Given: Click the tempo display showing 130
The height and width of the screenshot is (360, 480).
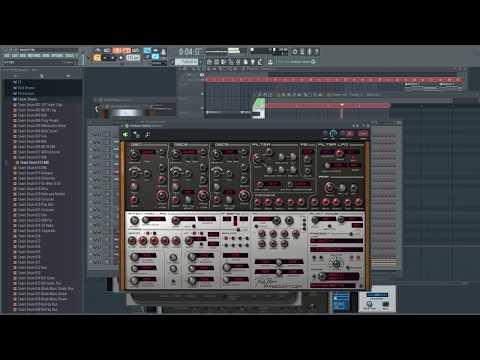Looking at the screenshot, I should (133, 58).
